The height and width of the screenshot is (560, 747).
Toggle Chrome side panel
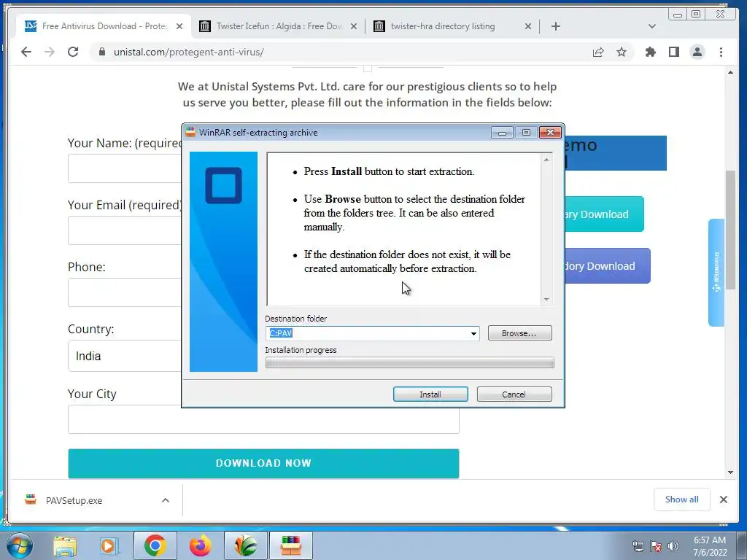click(x=673, y=52)
